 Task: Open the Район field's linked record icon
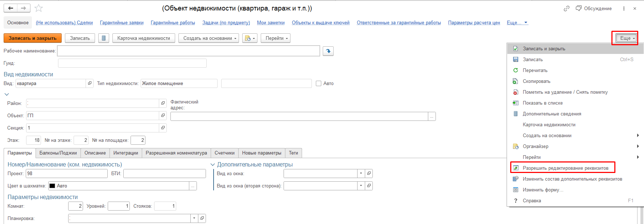click(163, 103)
